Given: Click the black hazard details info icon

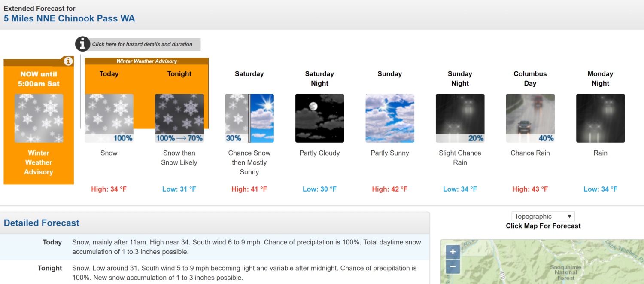Looking at the screenshot, I should click(82, 44).
